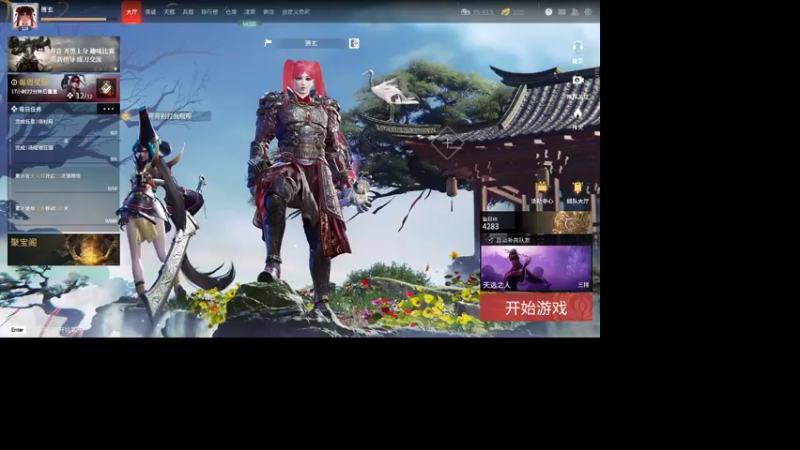Click the weekly reward chest emblem icon
800x450 pixels.
pyautogui.click(x=106, y=88)
